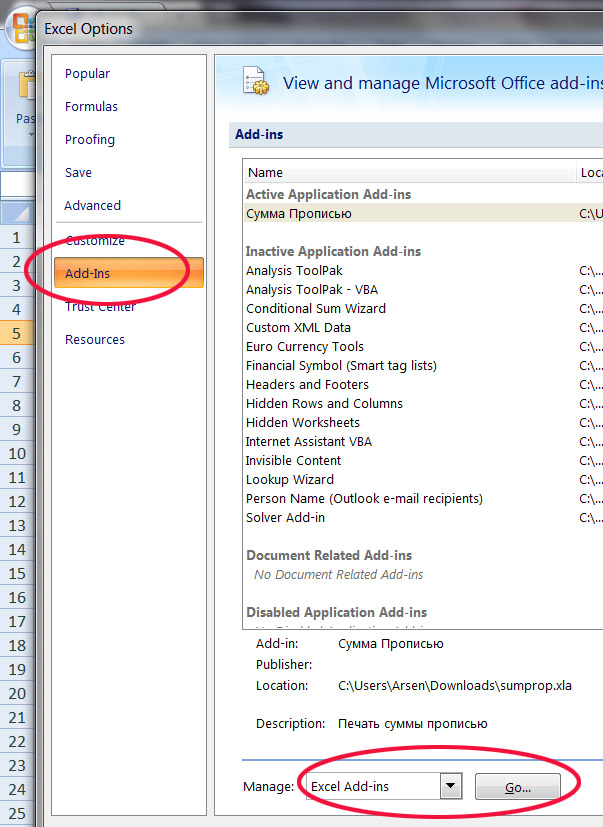Click row header 5 in the worksheet

point(17,334)
